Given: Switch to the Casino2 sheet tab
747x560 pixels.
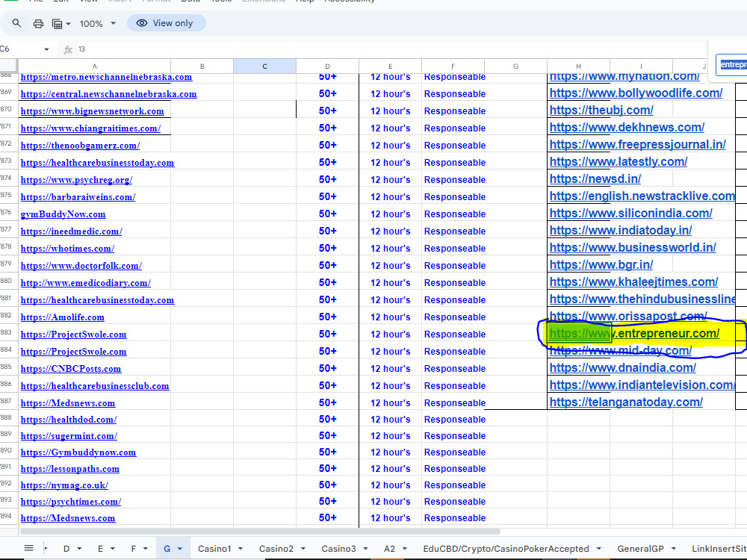Looking at the screenshot, I should click(276, 549).
